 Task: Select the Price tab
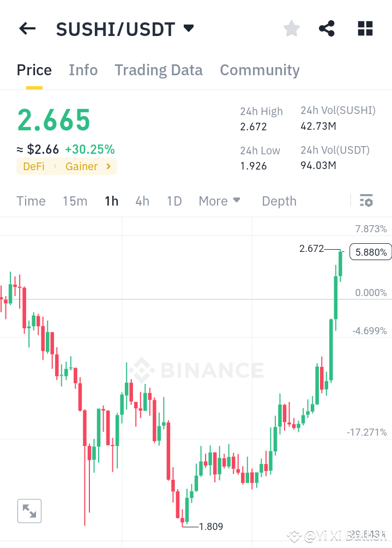pyautogui.click(x=34, y=70)
